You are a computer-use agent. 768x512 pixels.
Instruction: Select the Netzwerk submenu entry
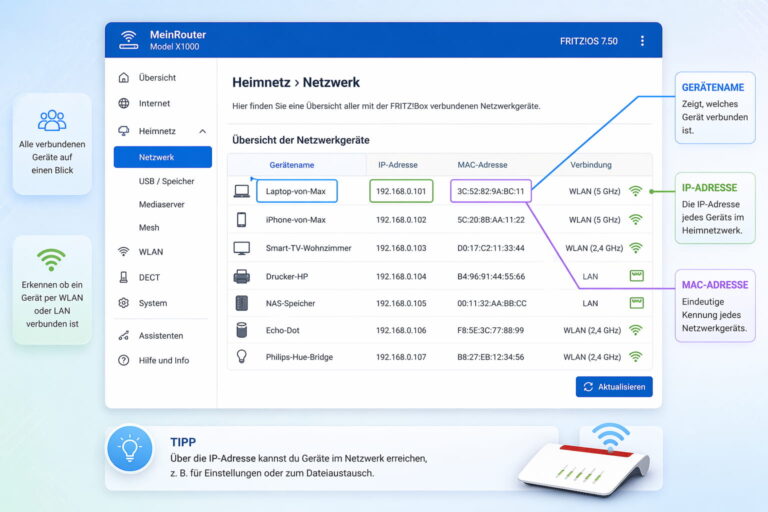point(163,157)
